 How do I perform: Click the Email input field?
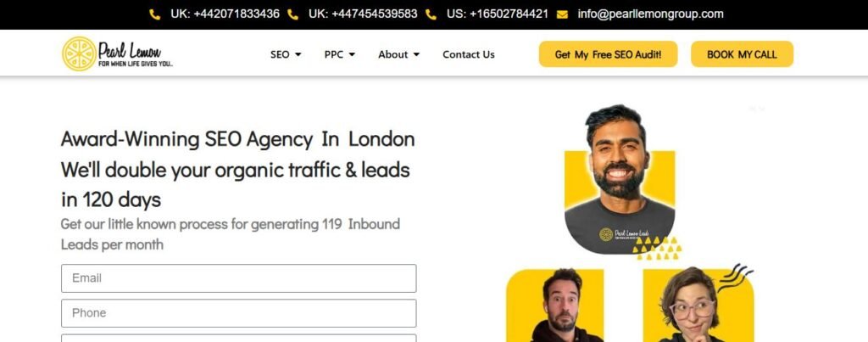[238, 278]
